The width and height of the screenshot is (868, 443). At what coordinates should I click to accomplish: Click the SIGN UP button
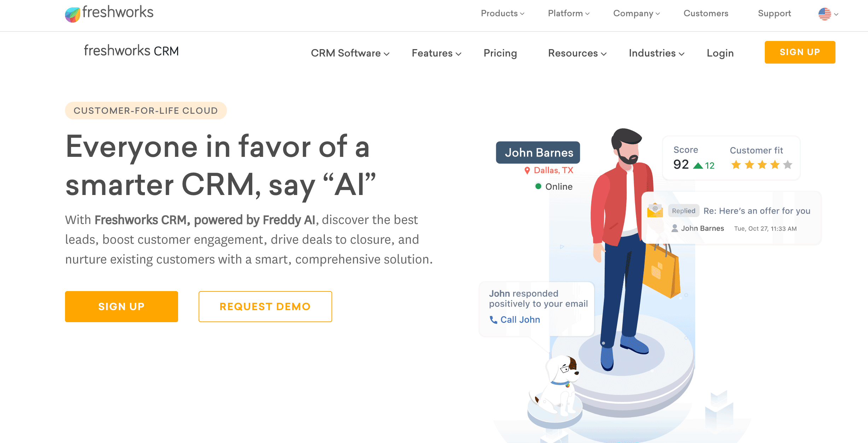pyautogui.click(x=800, y=52)
